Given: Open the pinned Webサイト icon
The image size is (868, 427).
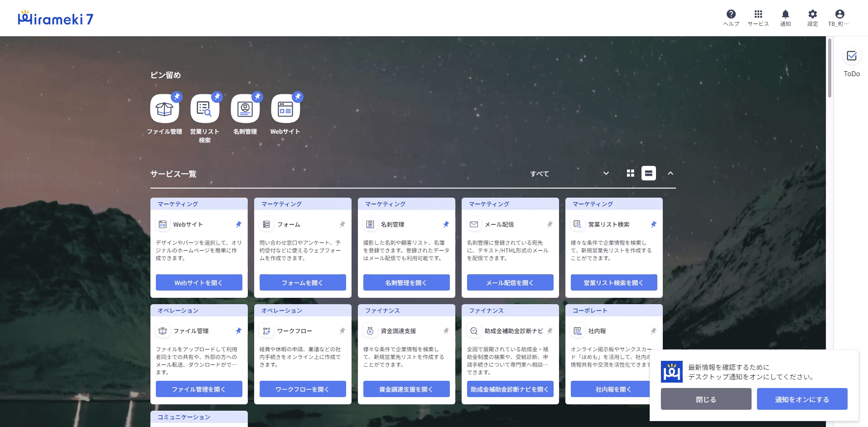Looking at the screenshot, I should (285, 109).
